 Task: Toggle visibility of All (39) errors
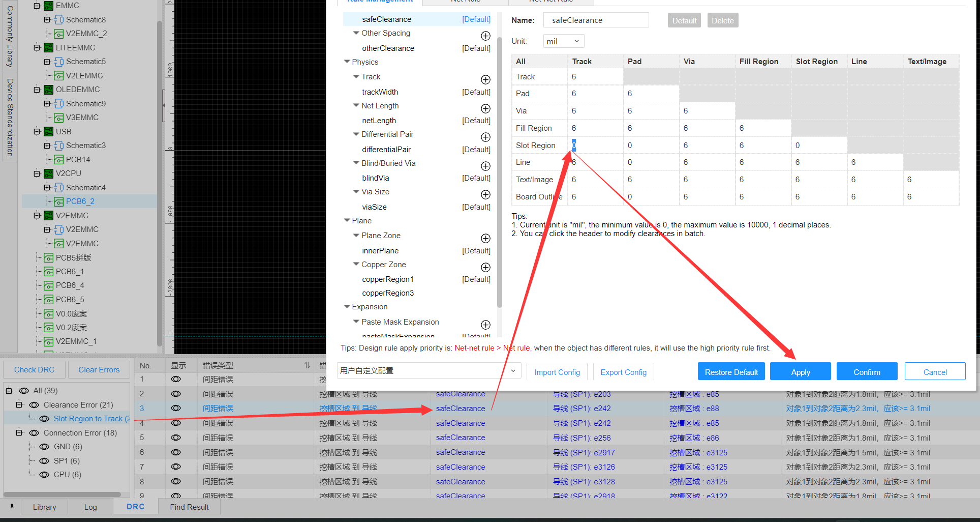pos(24,391)
